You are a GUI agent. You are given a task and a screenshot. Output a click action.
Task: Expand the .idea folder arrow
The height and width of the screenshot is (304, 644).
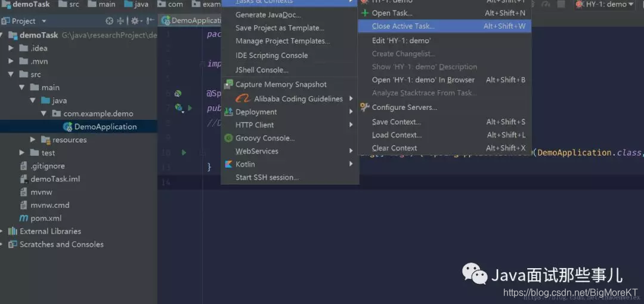pos(11,48)
